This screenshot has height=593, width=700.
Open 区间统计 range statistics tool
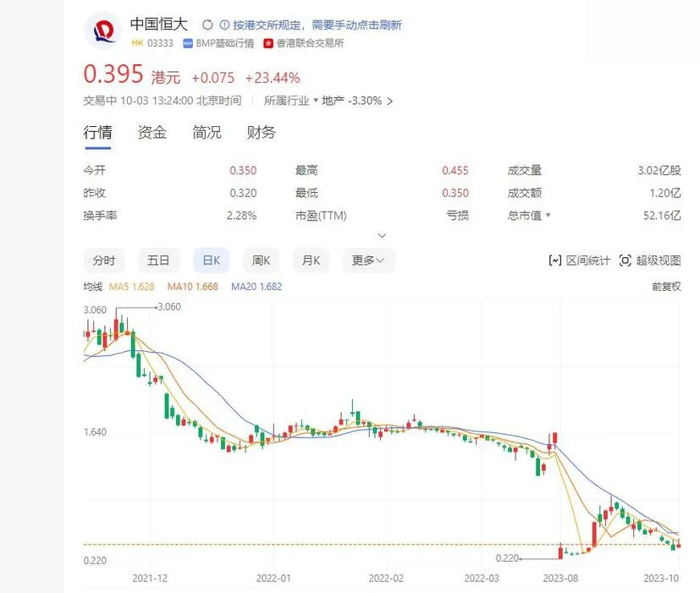(579, 261)
